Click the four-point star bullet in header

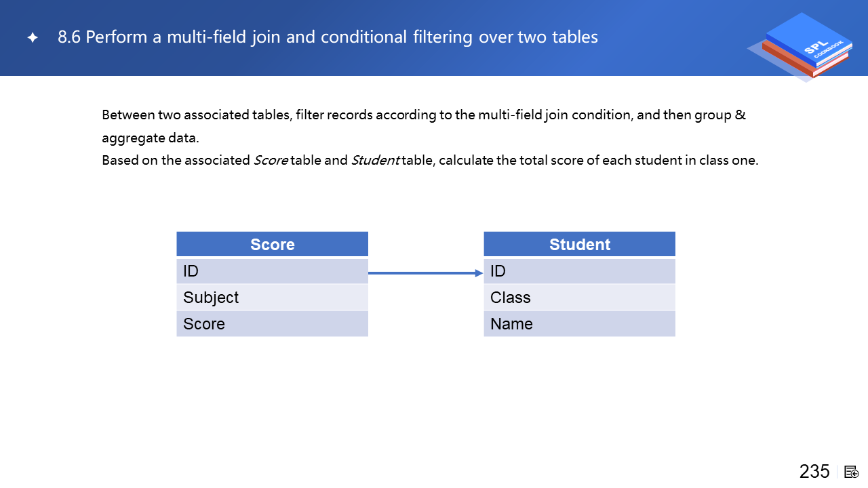point(32,38)
